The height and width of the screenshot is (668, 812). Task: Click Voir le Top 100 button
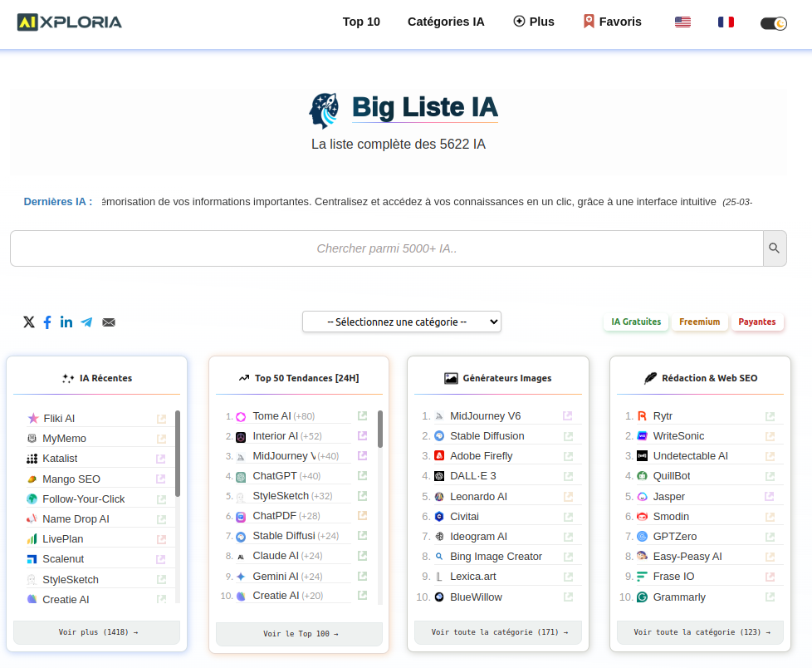(x=299, y=634)
